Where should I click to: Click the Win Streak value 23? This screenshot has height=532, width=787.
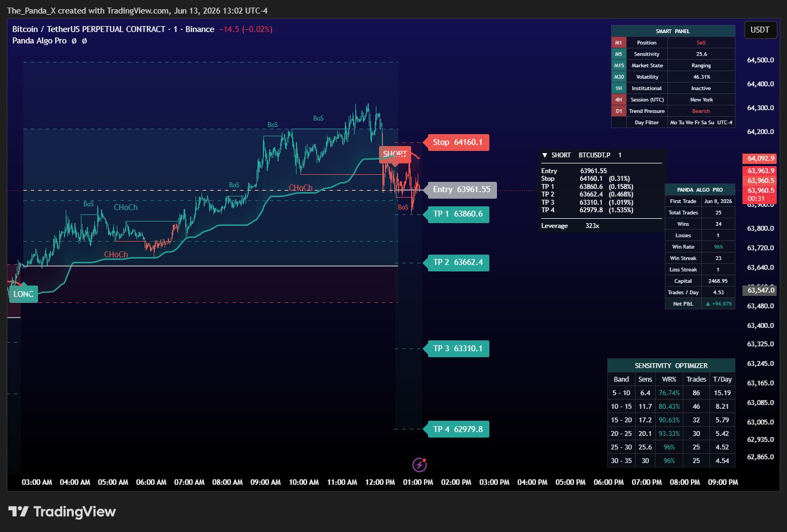(x=718, y=258)
